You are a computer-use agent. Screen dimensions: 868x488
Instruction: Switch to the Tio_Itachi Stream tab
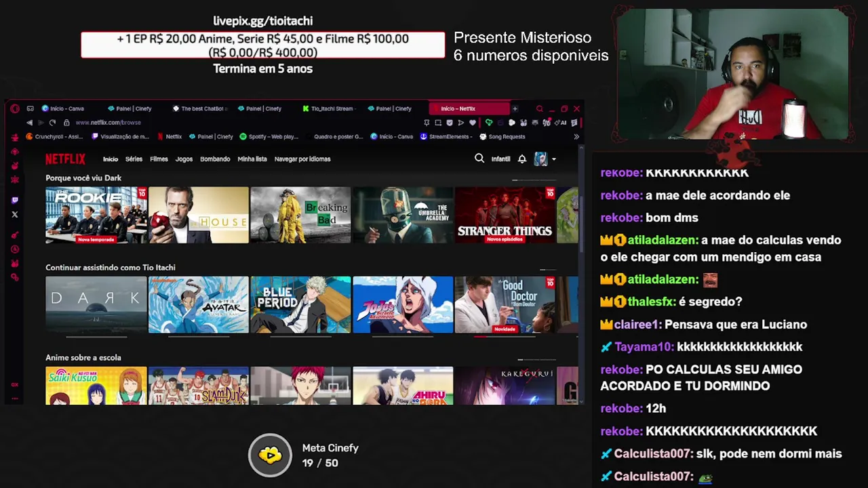click(x=330, y=108)
